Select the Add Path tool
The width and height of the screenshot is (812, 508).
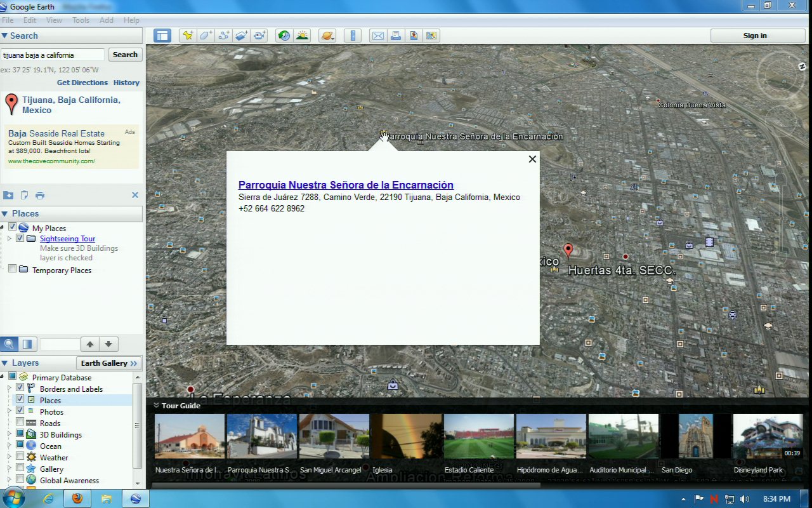pyautogui.click(x=224, y=36)
